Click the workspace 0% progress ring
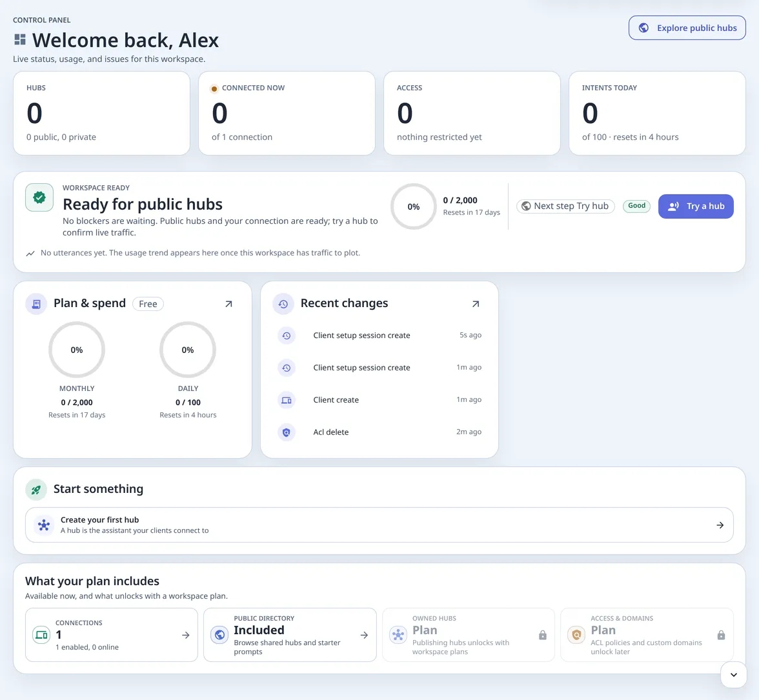This screenshot has width=759, height=700. (414, 206)
